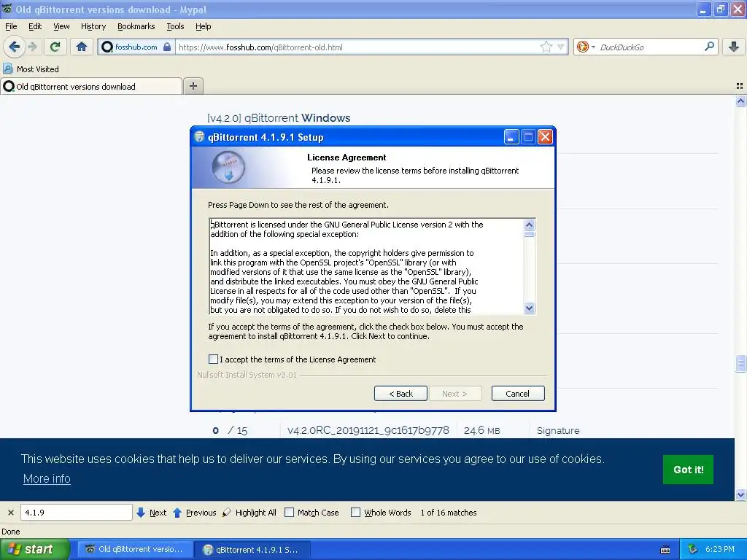Open the downloads arrow button
This screenshot has height=560, width=747.
coord(734,47)
